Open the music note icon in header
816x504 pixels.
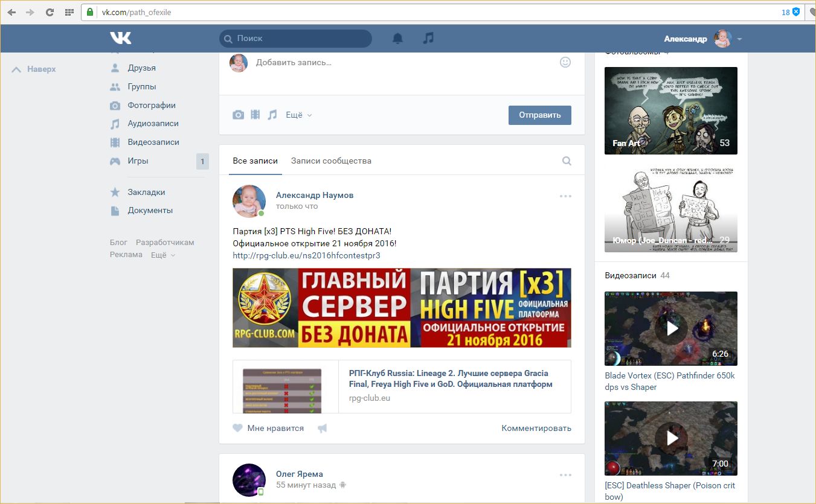pyautogui.click(x=428, y=38)
